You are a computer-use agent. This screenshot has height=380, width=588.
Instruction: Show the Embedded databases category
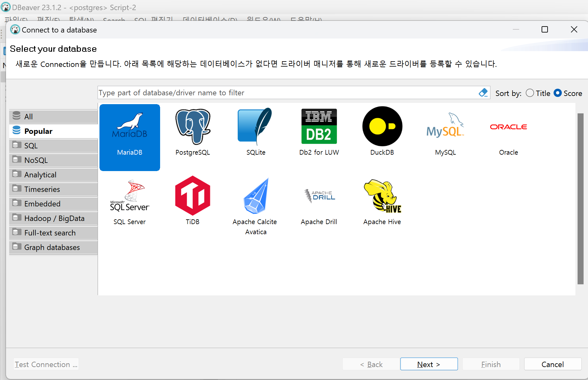(53, 204)
